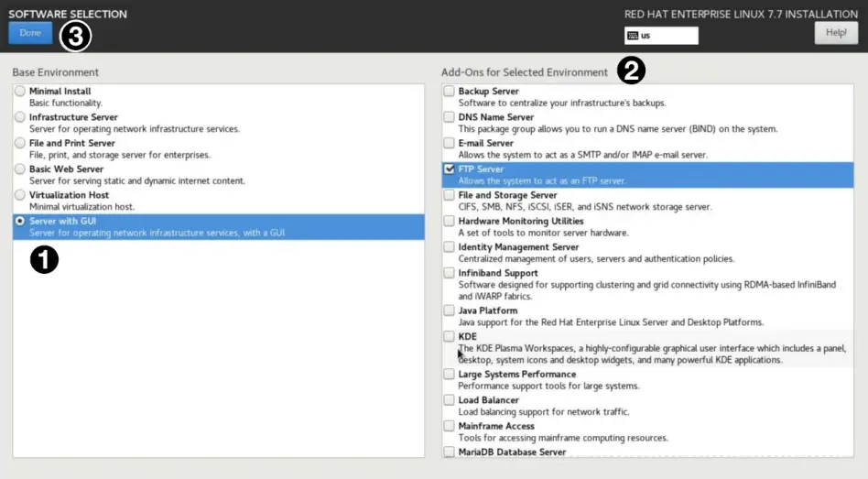Click 'Tools for accessing mainframe computing resources.'

click(563, 438)
